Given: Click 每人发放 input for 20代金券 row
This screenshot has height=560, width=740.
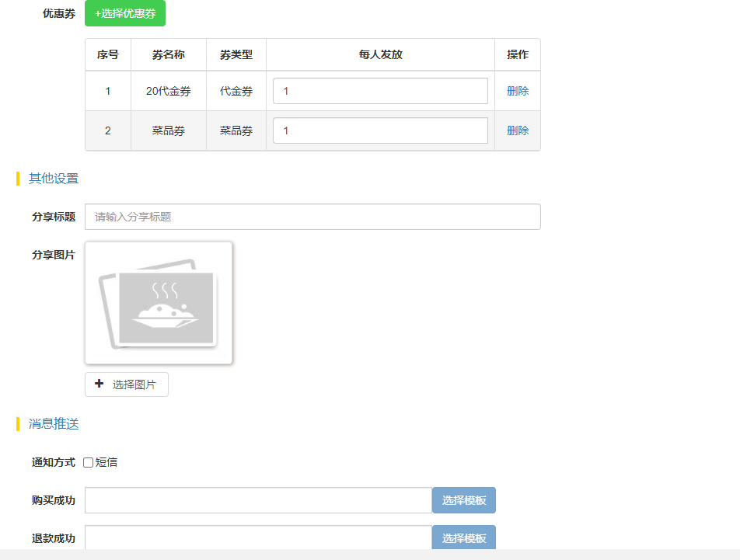Looking at the screenshot, I should [x=380, y=91].
